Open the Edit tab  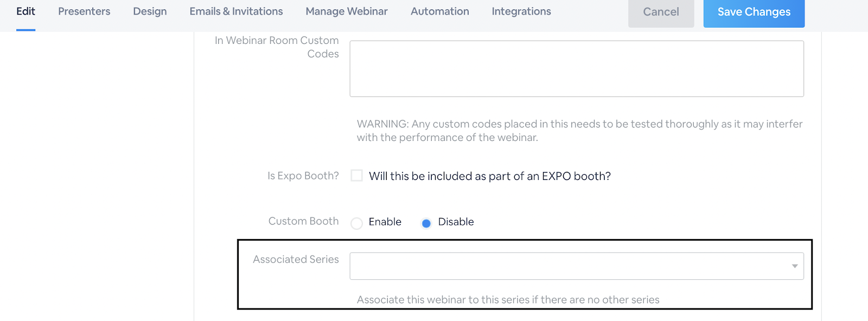(25, 11)
